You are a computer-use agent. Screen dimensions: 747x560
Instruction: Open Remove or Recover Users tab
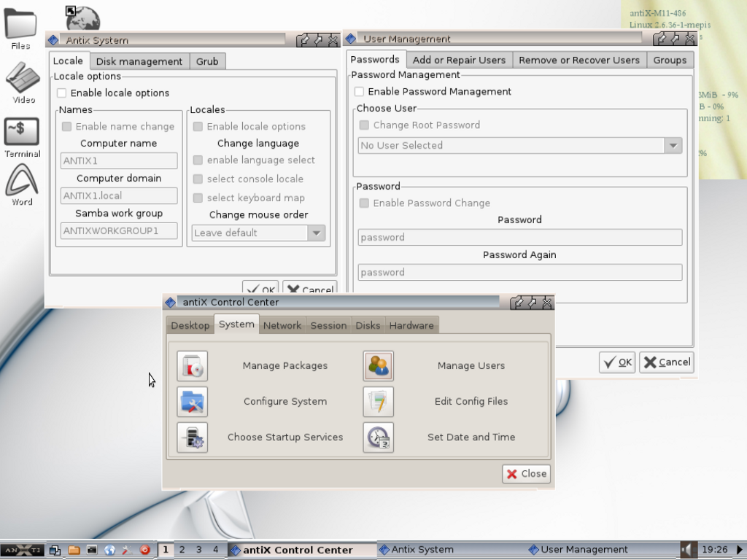point(579,60)
